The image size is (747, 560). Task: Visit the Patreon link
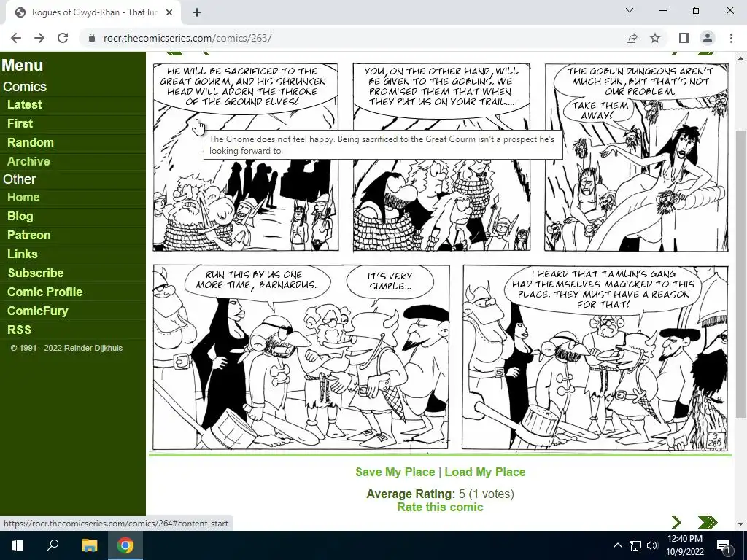(28, 236)
